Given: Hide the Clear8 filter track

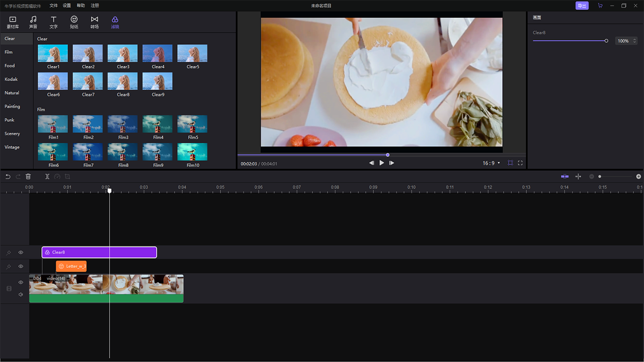Looking at the screenshot, I should (x=21, y=252).
